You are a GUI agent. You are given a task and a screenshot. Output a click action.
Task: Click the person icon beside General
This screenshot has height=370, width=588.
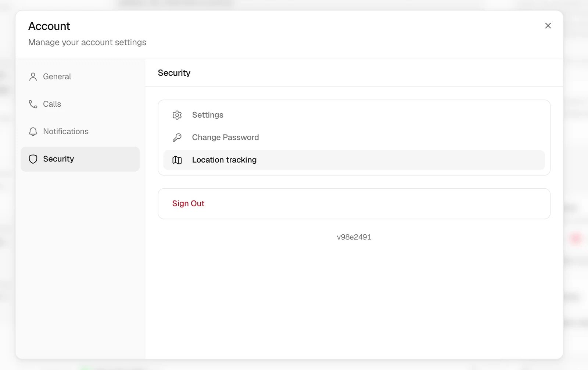click(x=33, y=77)
